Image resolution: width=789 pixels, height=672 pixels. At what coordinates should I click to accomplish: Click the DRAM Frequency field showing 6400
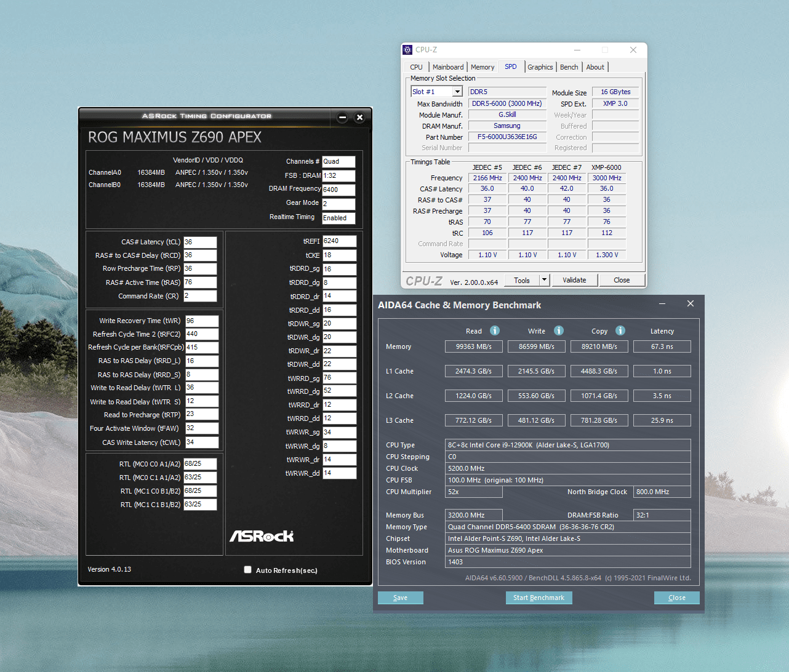(x=338, y=190)
